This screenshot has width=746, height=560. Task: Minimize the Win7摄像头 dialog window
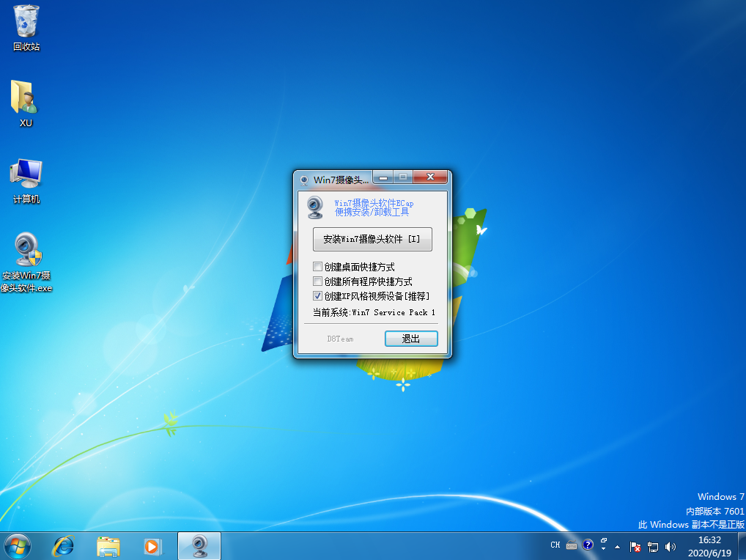(383, 177)
